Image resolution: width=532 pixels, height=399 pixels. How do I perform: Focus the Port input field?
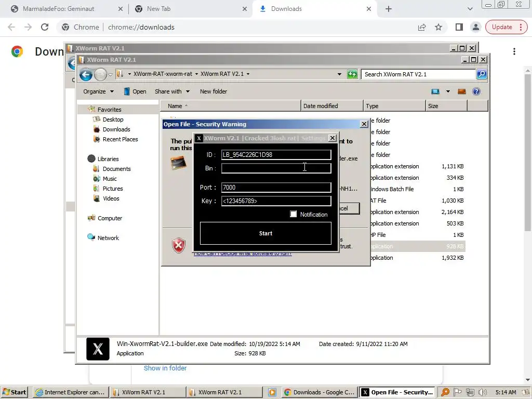click(x=276, y=187)
